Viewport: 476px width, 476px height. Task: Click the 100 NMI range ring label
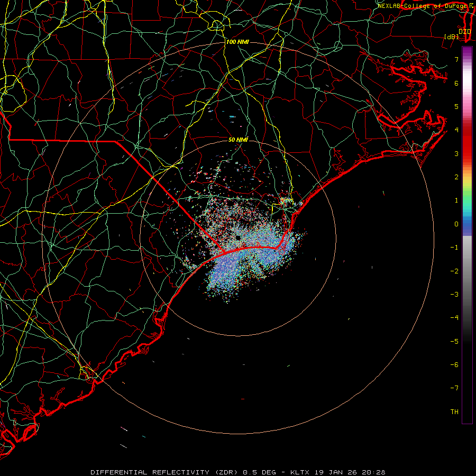pos(237,42)
